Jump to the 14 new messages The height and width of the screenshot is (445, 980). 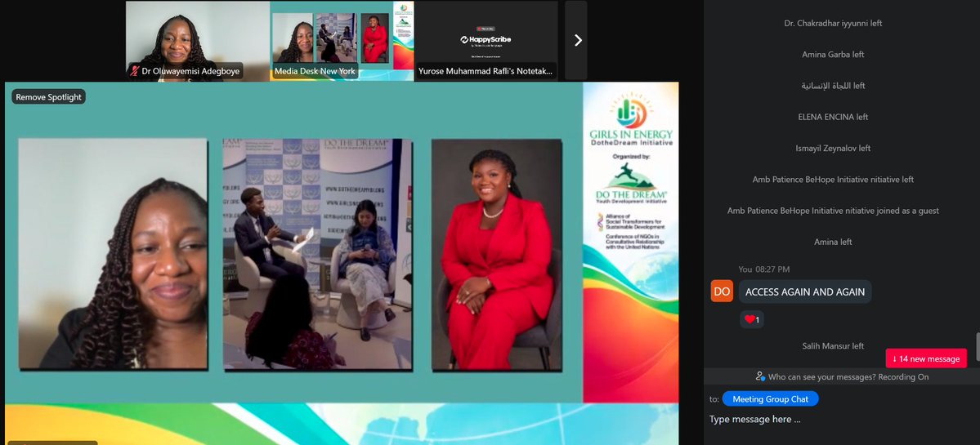click(925, 359)
